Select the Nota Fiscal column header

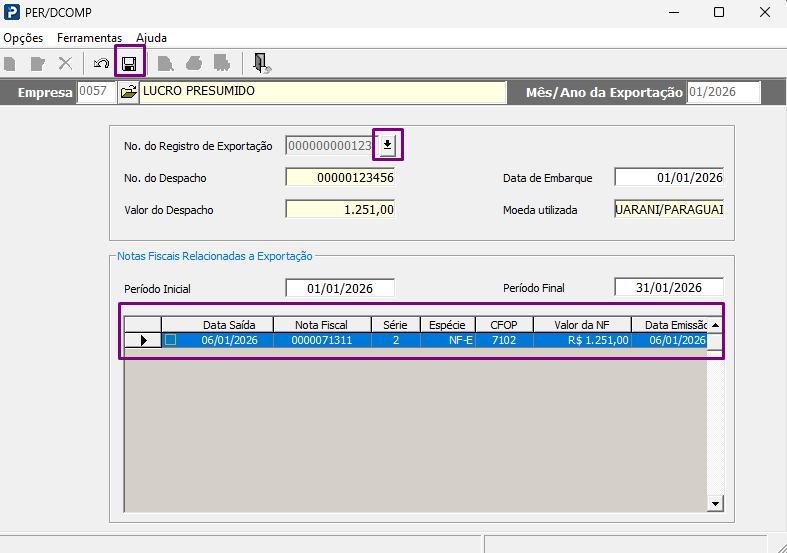(322, 325)
